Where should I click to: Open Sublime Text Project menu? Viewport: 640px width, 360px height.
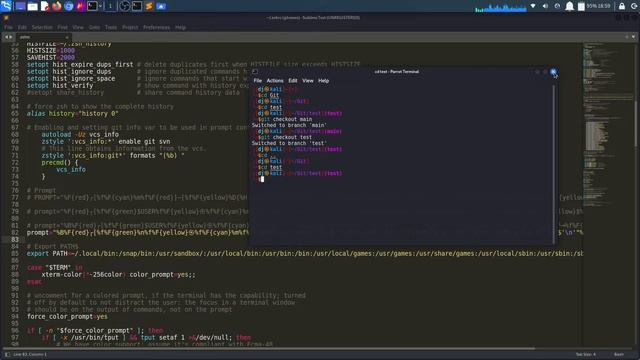click(x=130, y=27)
